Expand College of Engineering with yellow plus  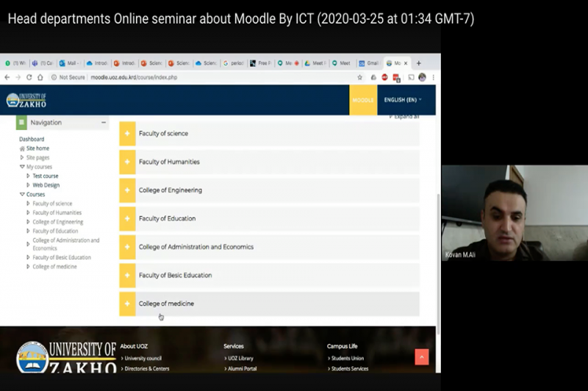(x=127, y=190)
